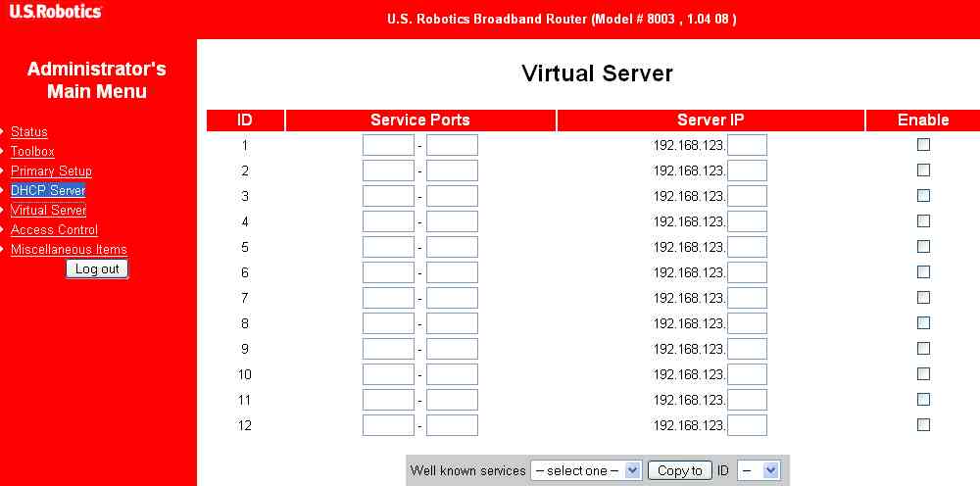Click the Virtual Server page heading
Screen dimensions: 980x486
pos(597,73)
